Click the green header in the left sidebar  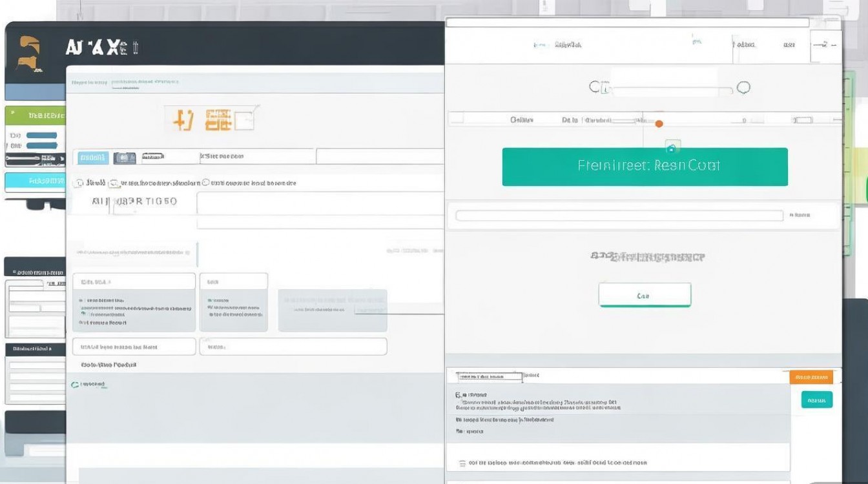coord(36,116)
